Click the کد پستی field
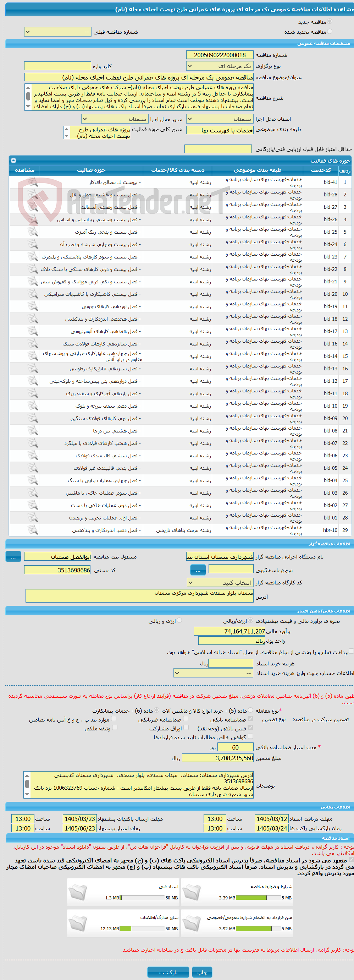 click(57, 570)
